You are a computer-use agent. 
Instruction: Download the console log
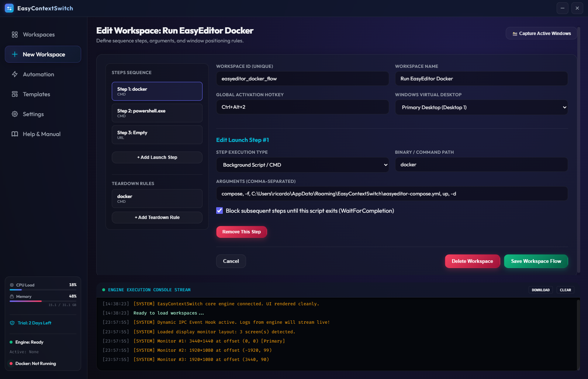pyautogui.click(x=541, y=290)
